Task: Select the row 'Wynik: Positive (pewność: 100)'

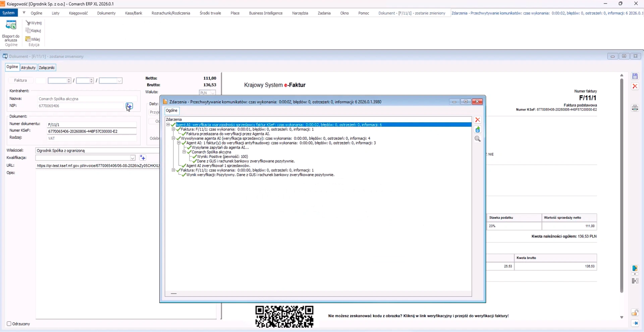Action: 223,156
